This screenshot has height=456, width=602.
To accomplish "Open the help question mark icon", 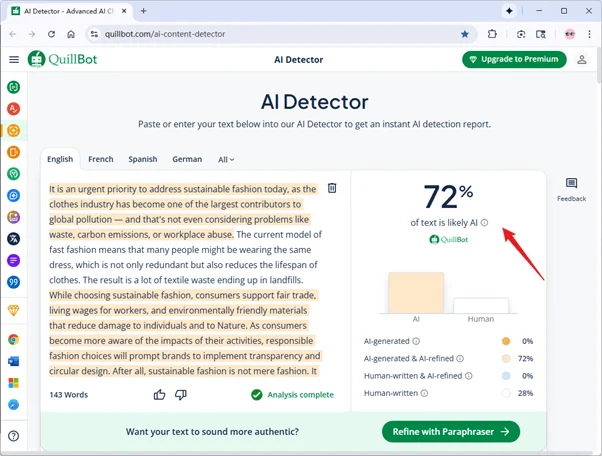I will point(14,436).
